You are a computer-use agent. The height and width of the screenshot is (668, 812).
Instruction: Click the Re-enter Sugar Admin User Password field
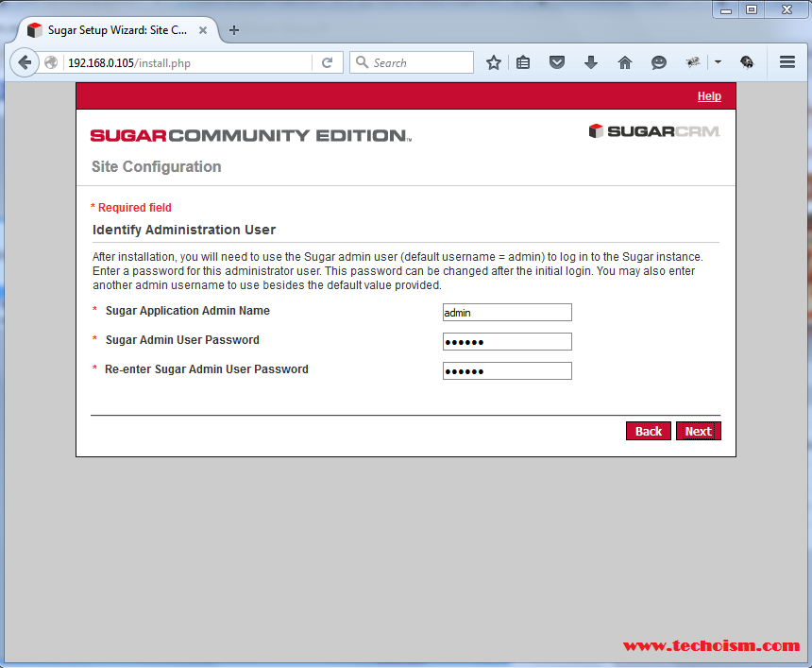(x=507, y=371)
